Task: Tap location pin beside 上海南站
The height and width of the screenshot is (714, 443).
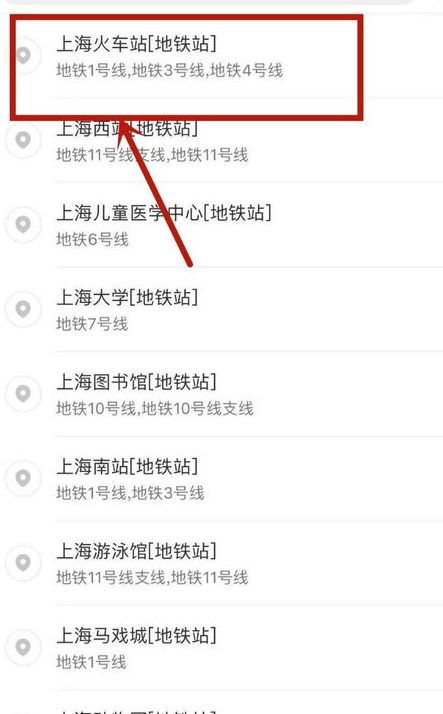Action: tap(23, 478)
